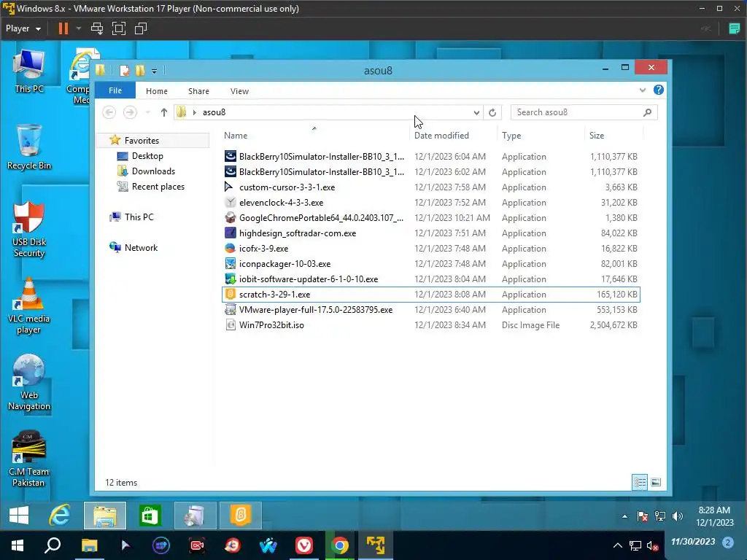Sort files by Name column header
Screen dimensions: 747x560
(236, 136)
